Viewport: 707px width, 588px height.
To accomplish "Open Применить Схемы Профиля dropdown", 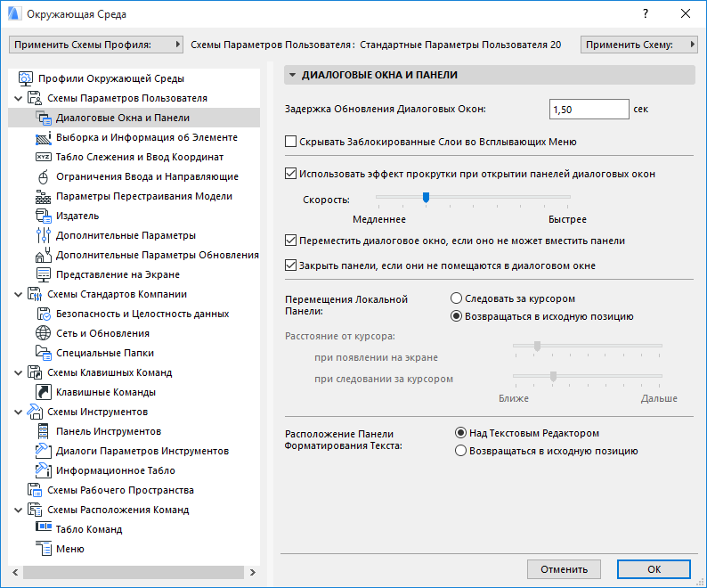I will coord(96,45).
